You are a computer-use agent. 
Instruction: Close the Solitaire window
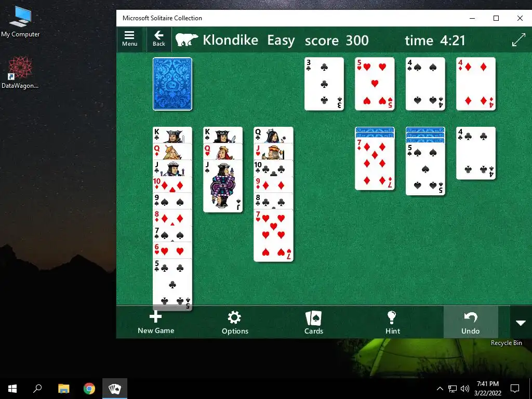point(520,18)
